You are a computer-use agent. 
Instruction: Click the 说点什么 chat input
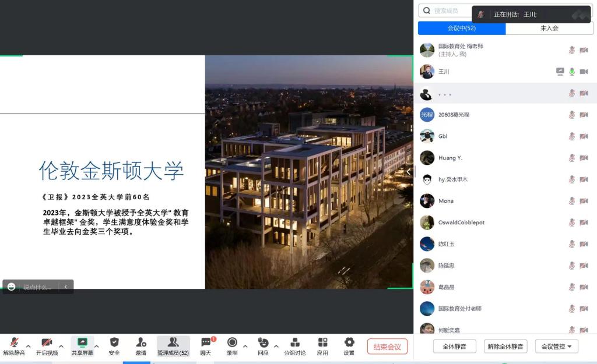(x=37, y=287)
